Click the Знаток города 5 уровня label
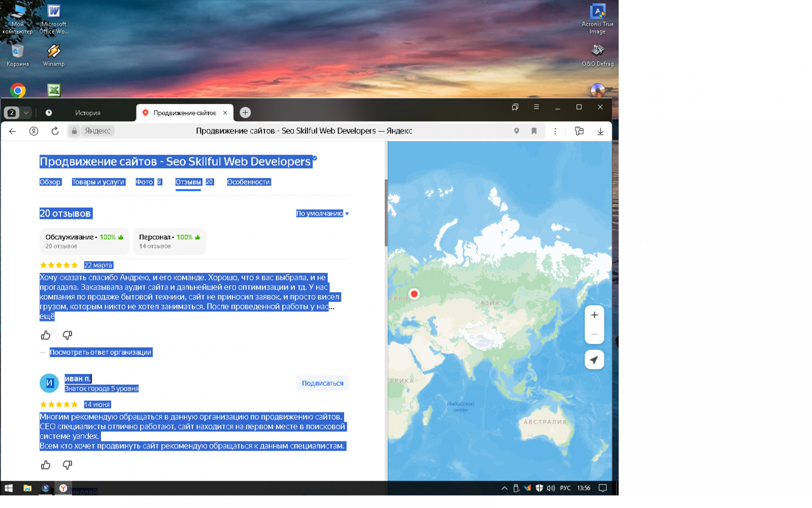Image resolution: width=812 pixels, height=508 pixels. 101,389
